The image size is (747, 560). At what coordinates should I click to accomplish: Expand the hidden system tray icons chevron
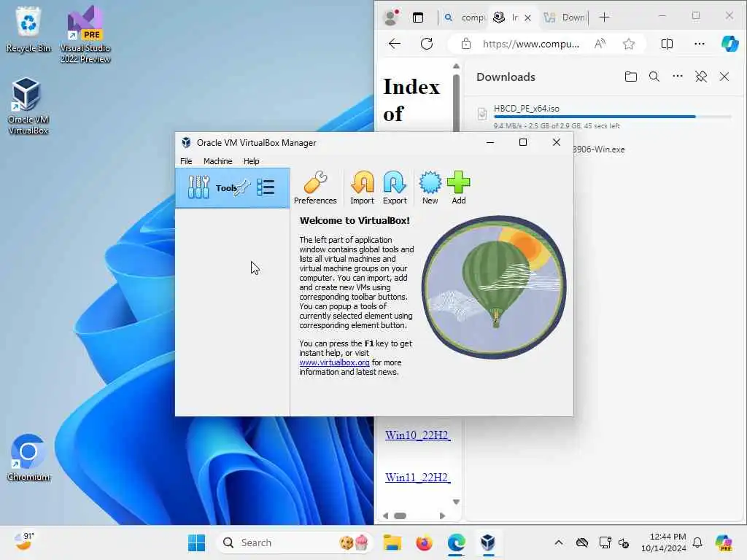pos(558,542)
